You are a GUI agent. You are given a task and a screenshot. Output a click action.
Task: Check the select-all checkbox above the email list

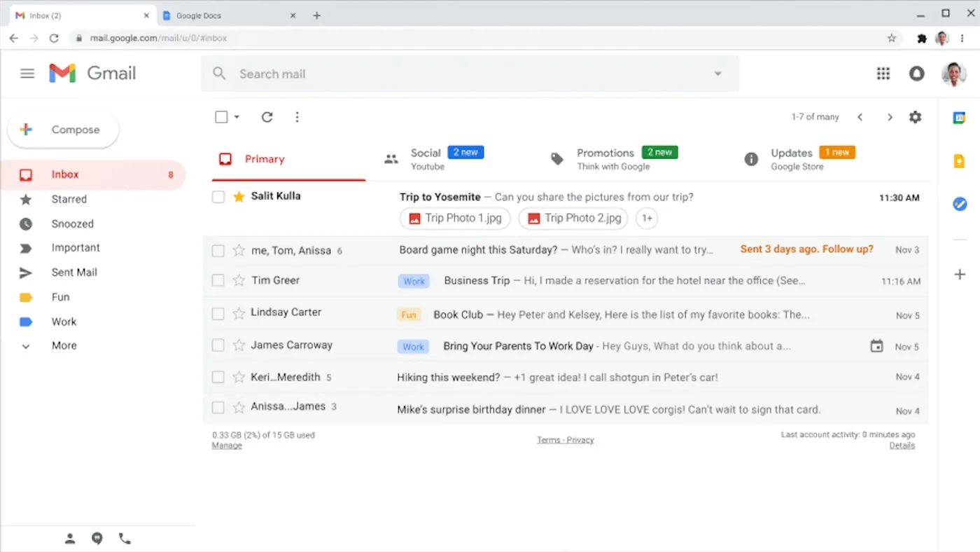pos(220,117)
